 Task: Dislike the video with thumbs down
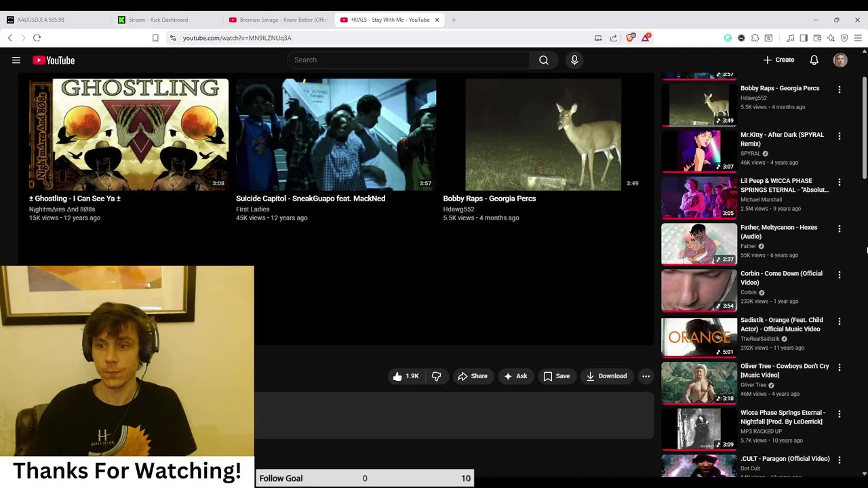tap(436, 376)
